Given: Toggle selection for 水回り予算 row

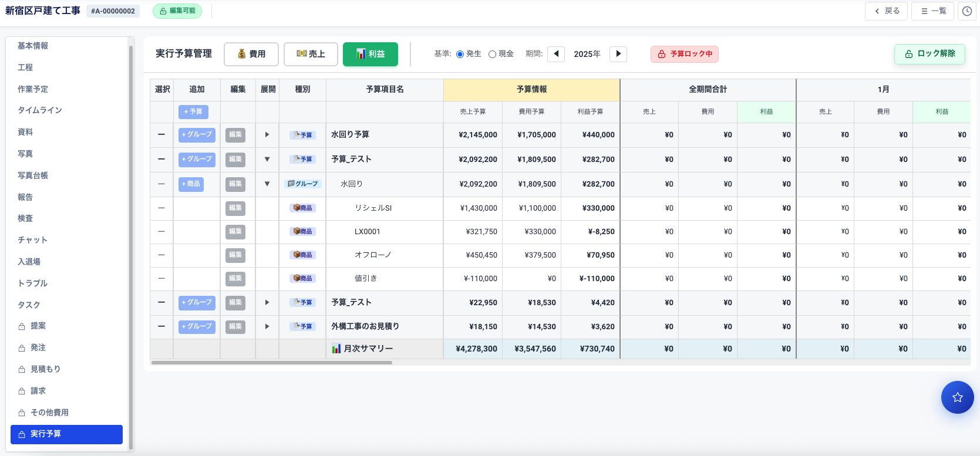Looking at the screenshot, I should coord(161,135).
